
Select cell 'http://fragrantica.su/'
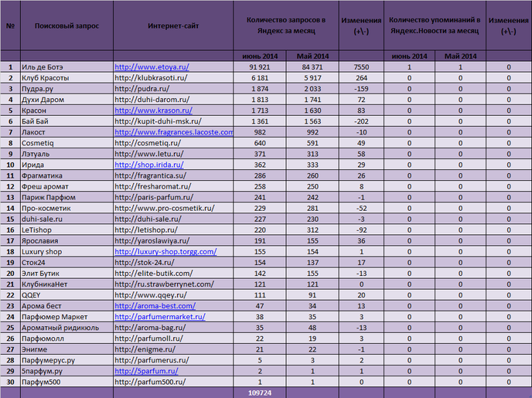pos(173,175)
